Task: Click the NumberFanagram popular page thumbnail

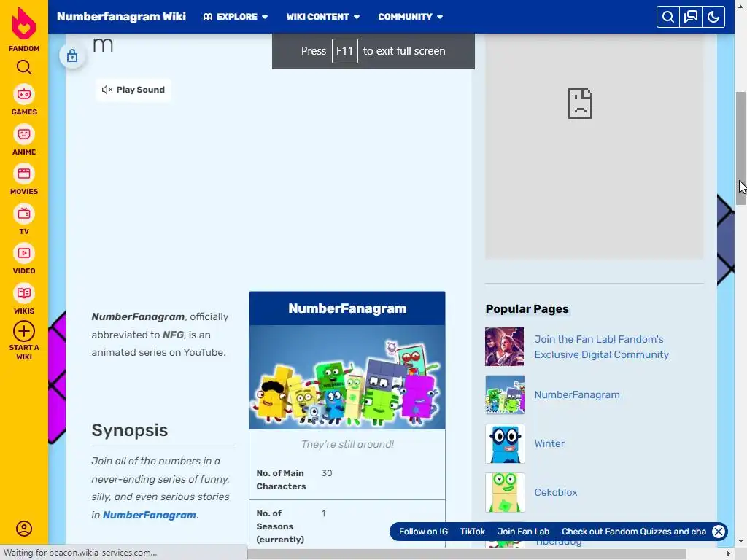Action: [x=505, y=394]
